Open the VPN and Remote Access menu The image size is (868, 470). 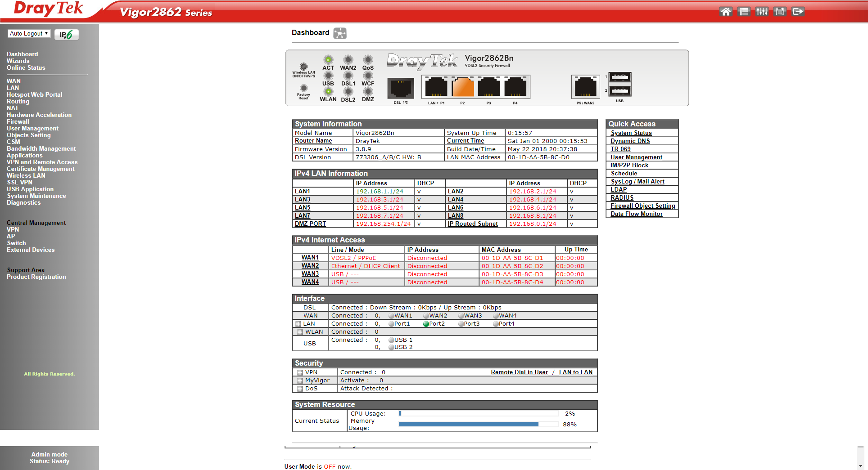coord(42,162)
